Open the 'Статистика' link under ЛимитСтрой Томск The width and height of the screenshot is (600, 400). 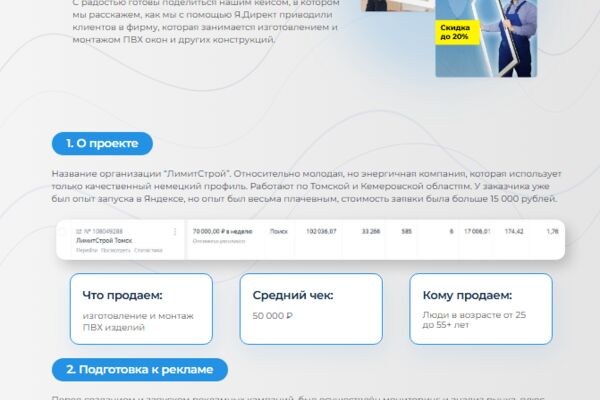[x=148, y=250]
